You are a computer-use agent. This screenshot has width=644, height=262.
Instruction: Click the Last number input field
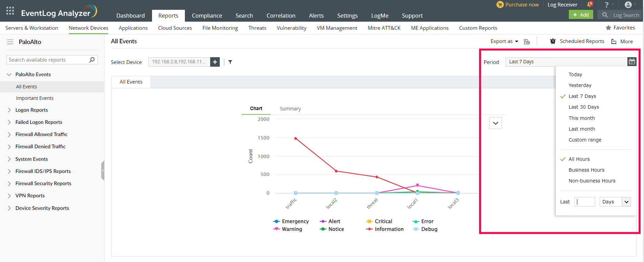pyautogui.click(x=585, y=202)
